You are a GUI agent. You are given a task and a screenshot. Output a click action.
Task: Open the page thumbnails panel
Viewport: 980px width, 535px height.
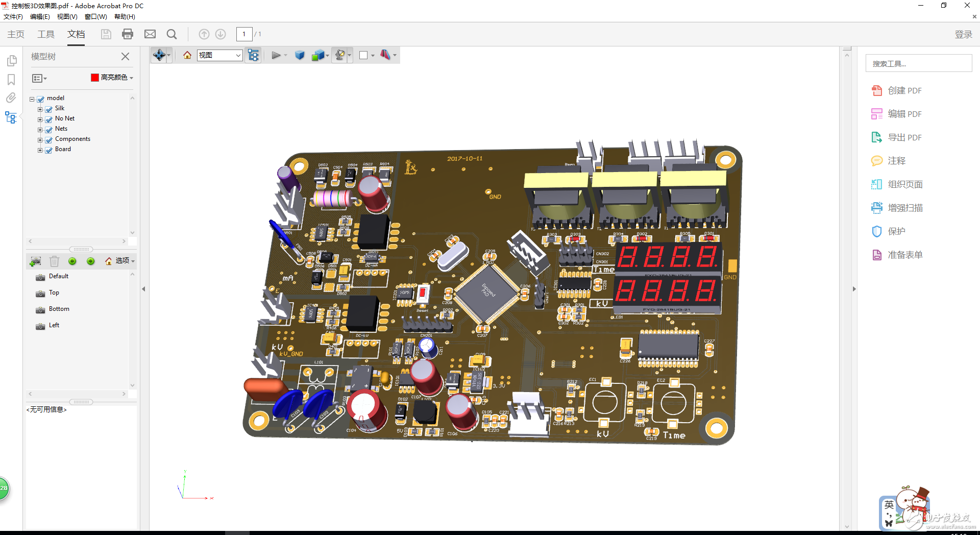pyautogui.click(x=12, y=60)
